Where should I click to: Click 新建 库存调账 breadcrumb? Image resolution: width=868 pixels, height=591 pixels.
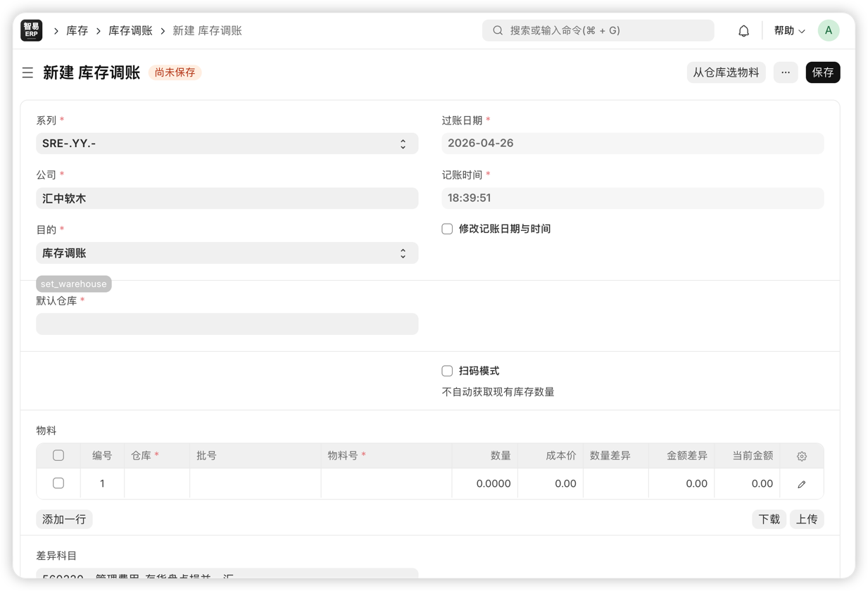click(207, 31)
